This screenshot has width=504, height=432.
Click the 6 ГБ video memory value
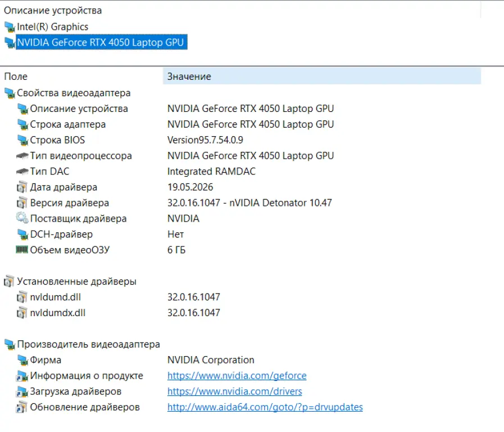pos(176,250)
